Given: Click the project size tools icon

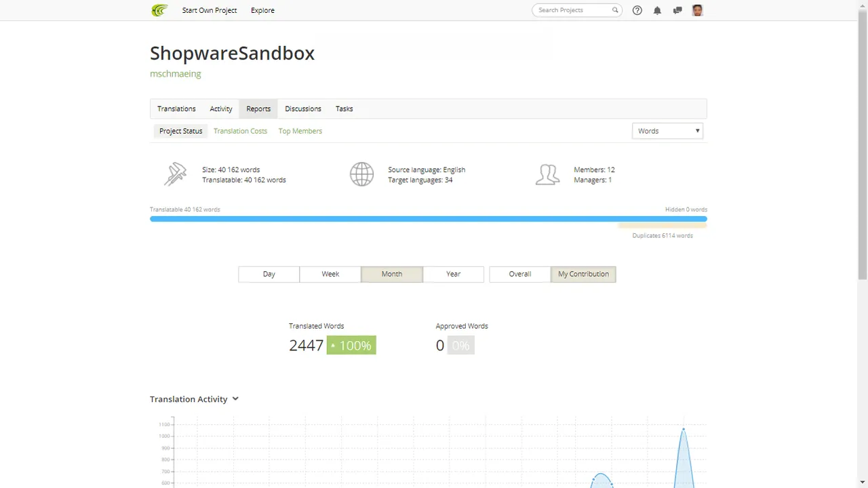Looking at the screenshot, I should pos(175,174).
